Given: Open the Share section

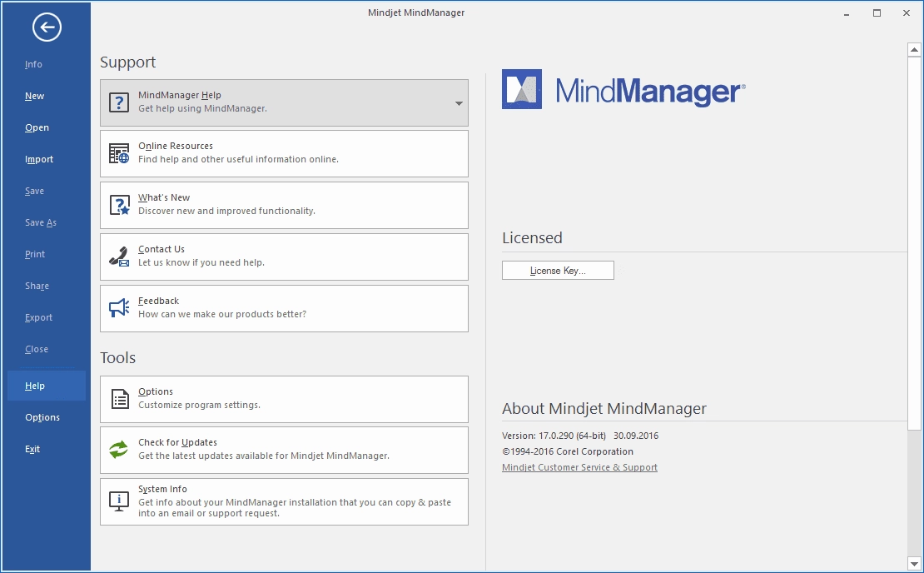Looking at the screenshot, I should tap(37, 286).
